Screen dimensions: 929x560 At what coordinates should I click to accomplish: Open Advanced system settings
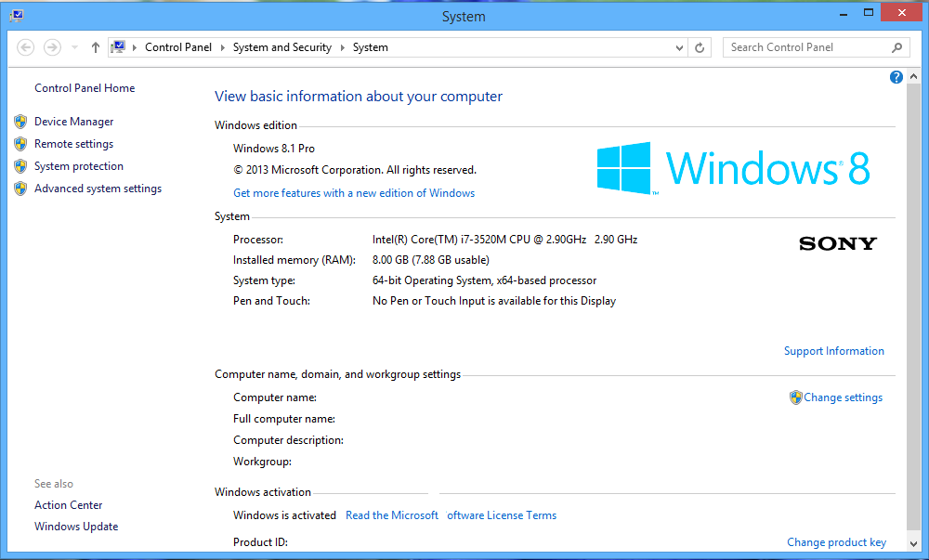[x=98, y=189]
